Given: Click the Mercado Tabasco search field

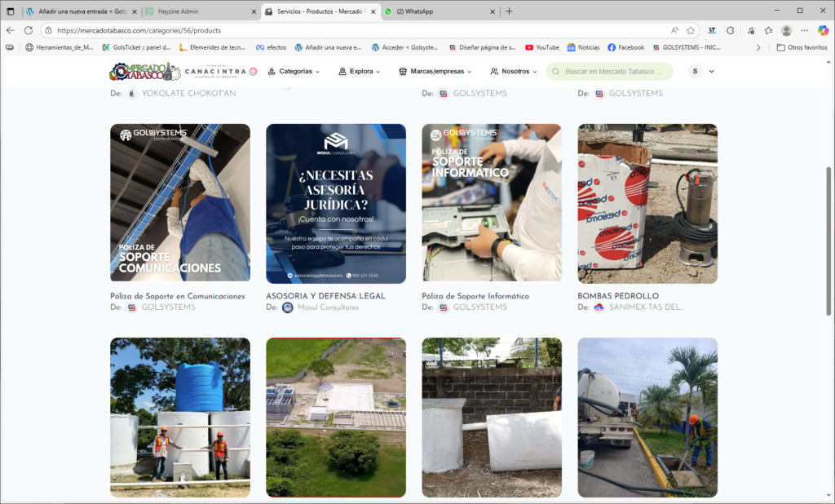Looking at the screenshot, I should click(613, 72).
